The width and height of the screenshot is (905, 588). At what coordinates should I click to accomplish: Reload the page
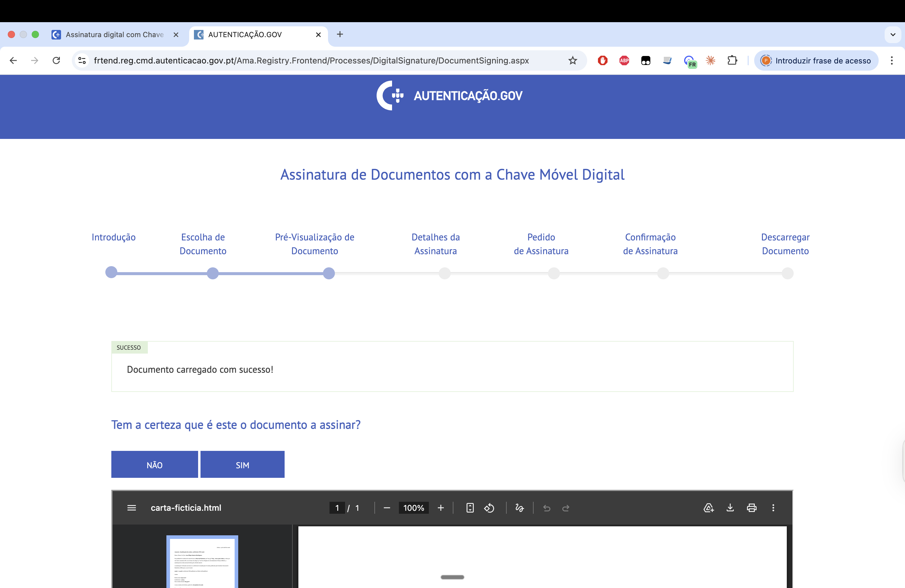[x=56, y=60]
